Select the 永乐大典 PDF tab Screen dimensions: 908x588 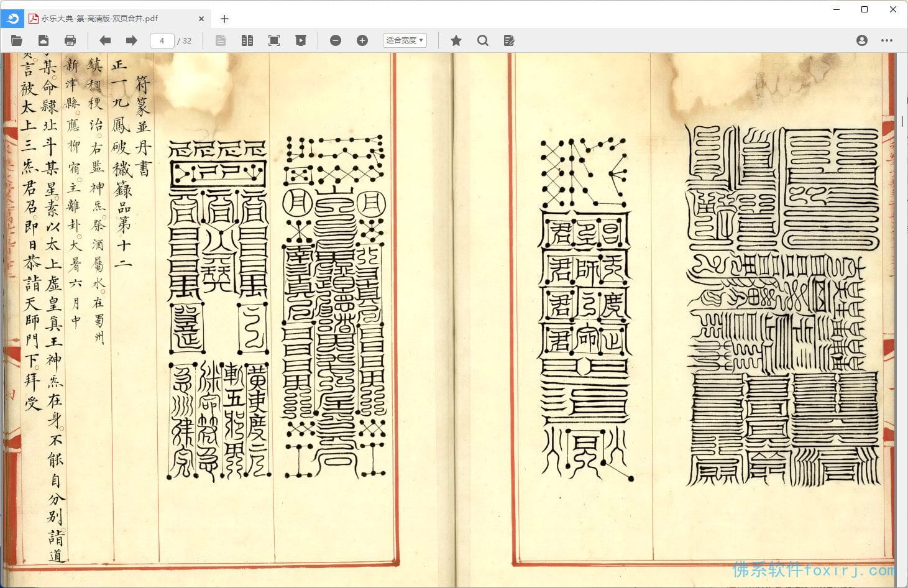click(116, 19)
